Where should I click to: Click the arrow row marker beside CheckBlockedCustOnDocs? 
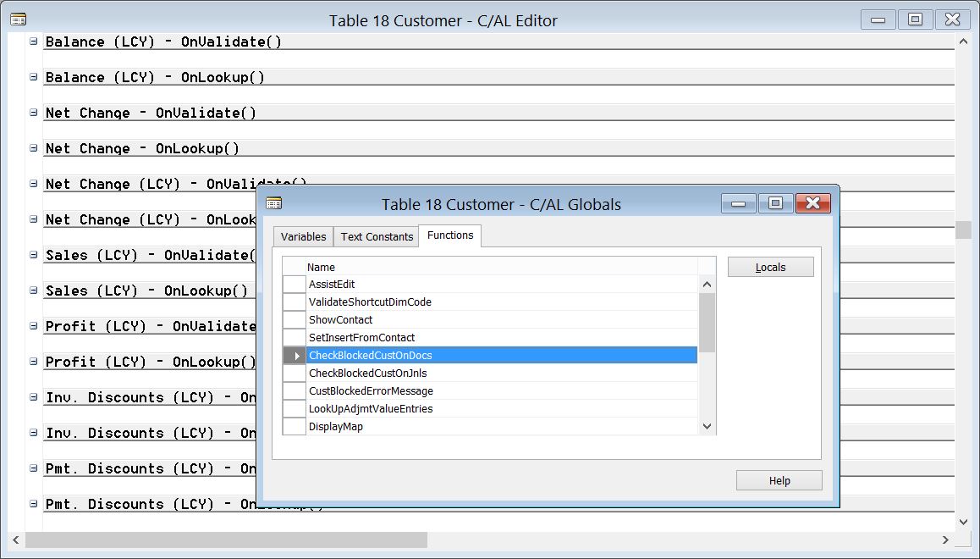[295, 355]
